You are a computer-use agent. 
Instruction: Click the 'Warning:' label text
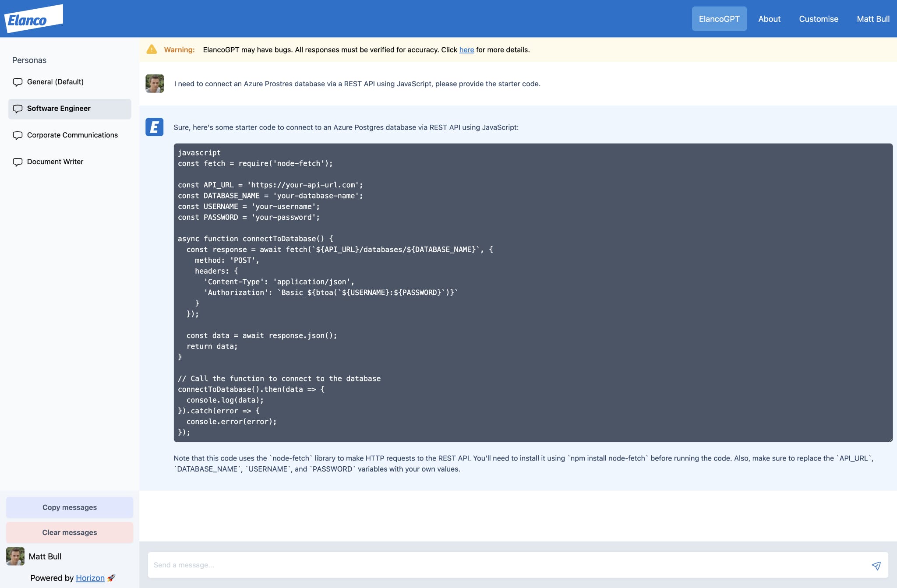(179, 50)
